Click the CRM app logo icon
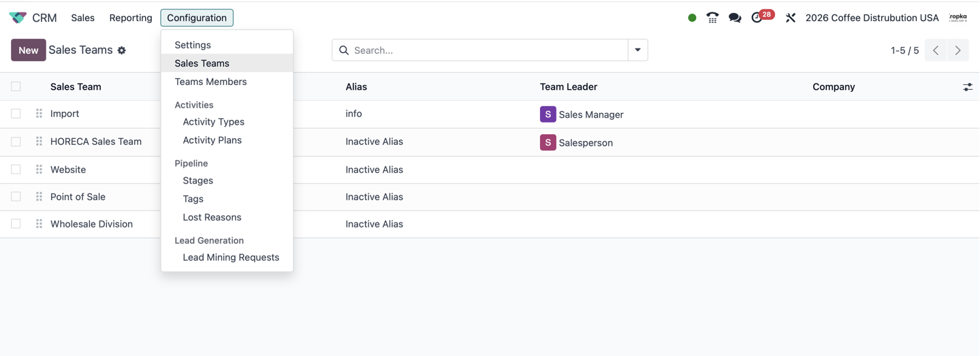 point(18,18)
